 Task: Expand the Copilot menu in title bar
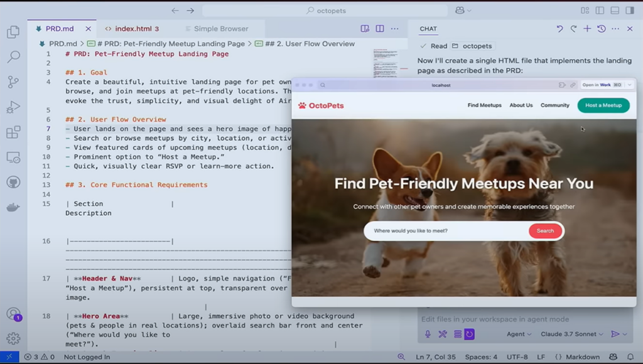point(463,11)
